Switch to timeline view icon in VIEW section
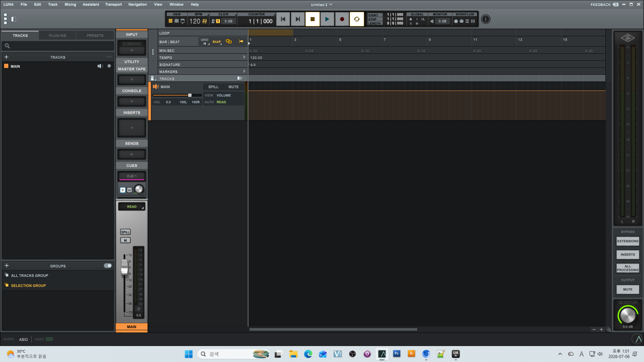The height and width of the screenshot is (362, 644). tap(171, 21)
